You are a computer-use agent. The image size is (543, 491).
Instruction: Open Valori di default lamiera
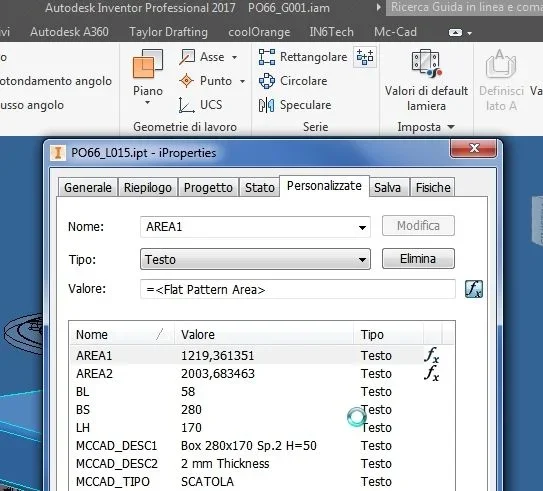426,80
